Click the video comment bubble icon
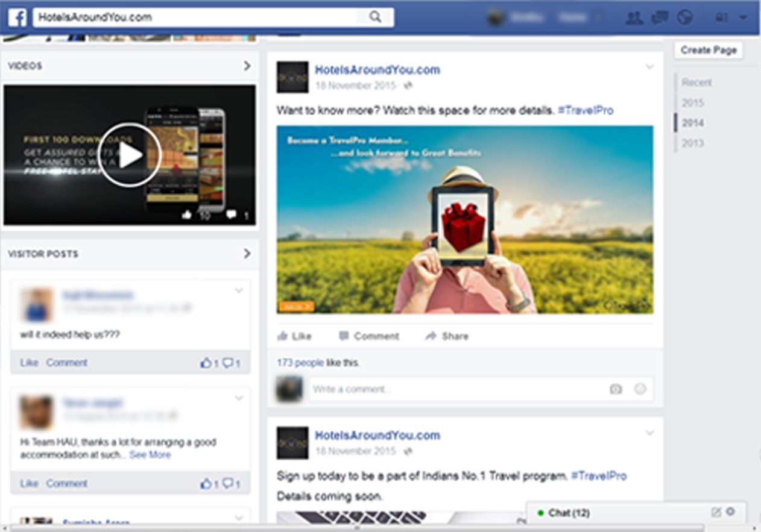This screenshot has height=532, width=761. (x=231, y=214)
